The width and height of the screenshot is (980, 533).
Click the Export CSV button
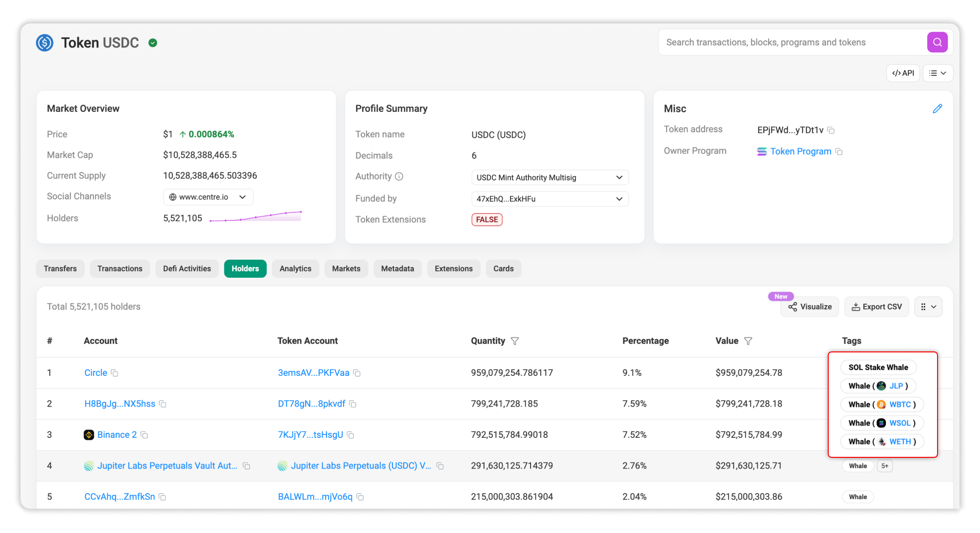877,307
